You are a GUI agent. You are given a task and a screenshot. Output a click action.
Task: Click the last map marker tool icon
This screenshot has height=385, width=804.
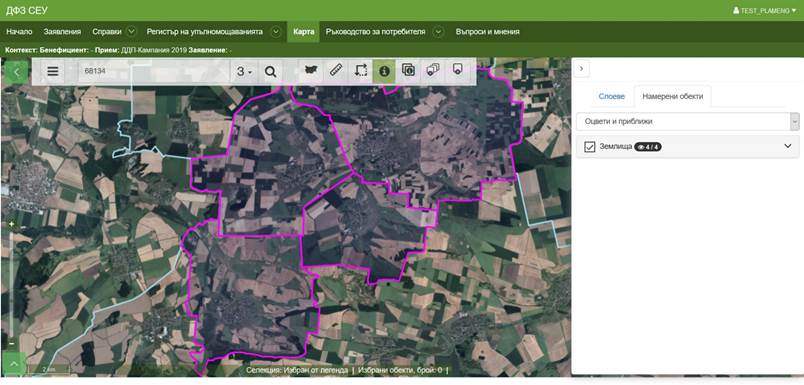coord(458,71)
